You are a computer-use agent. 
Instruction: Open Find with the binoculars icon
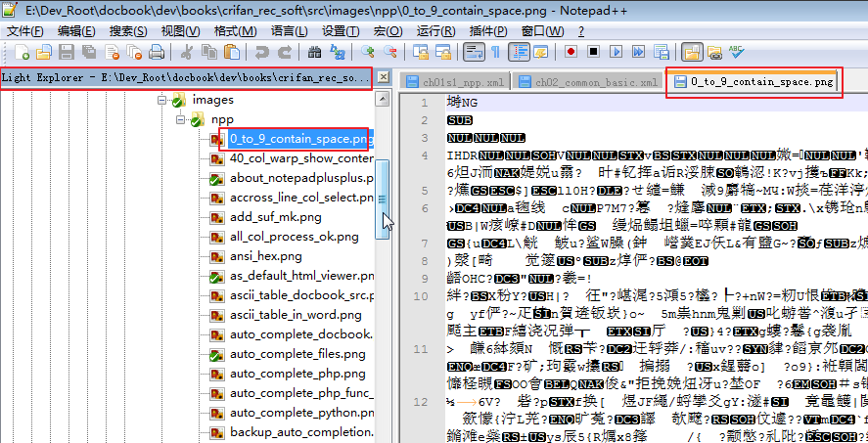point(314,52)
